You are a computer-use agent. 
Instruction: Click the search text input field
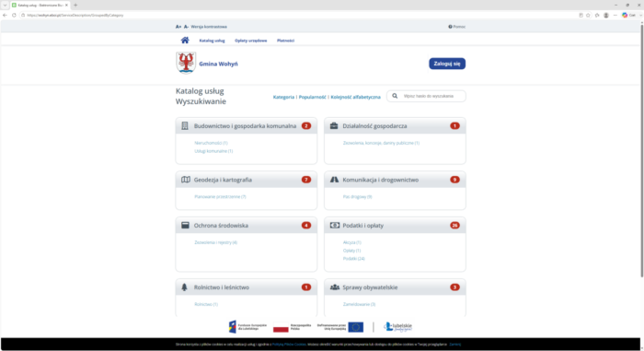(432, 96)
